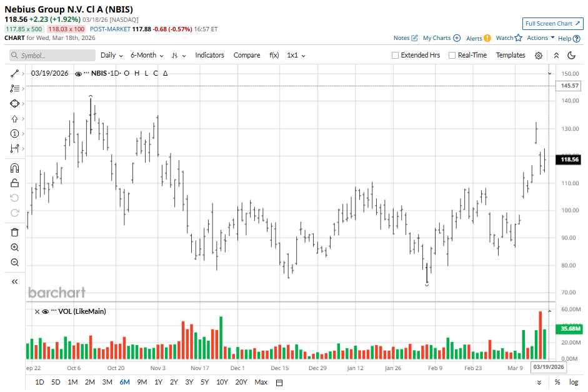
Task: Click the Alerts exclamation icon
Action: click(x=487, y=38)
